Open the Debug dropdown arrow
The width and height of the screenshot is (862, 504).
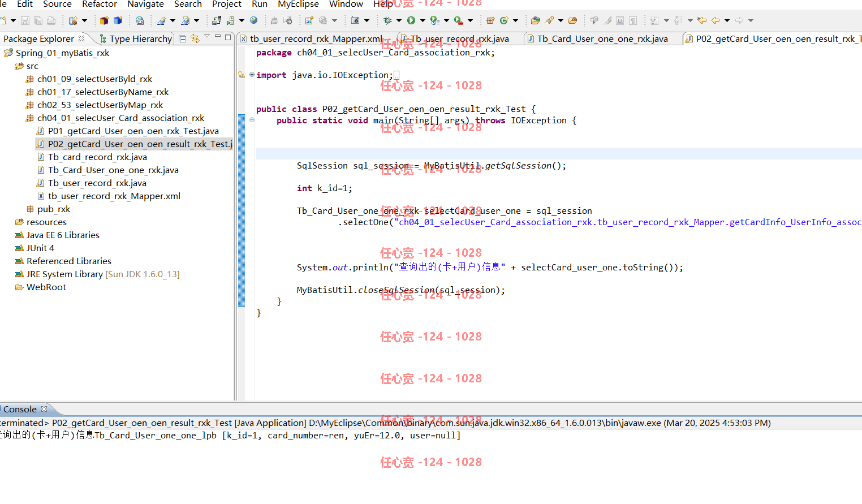pos(399,20)
